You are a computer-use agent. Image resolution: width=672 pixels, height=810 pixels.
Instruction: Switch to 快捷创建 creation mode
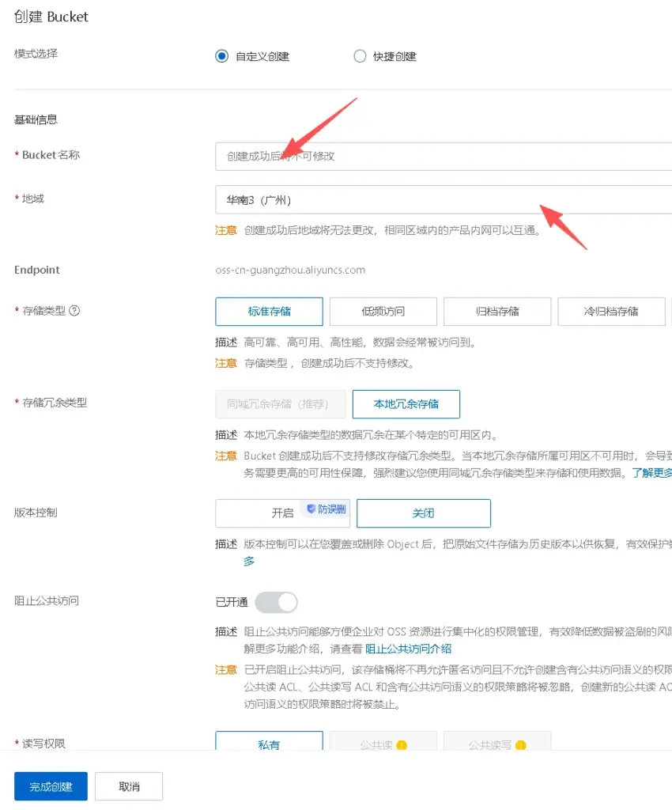tap(361, 56)
